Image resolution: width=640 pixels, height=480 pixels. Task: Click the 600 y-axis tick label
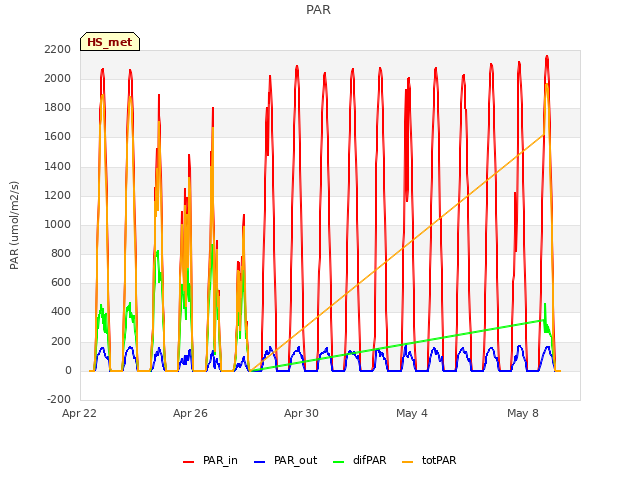61,283
